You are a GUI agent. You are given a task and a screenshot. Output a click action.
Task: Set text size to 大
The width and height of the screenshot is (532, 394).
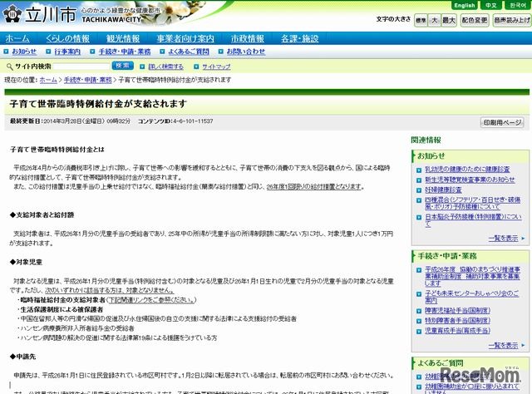(434, 20)
